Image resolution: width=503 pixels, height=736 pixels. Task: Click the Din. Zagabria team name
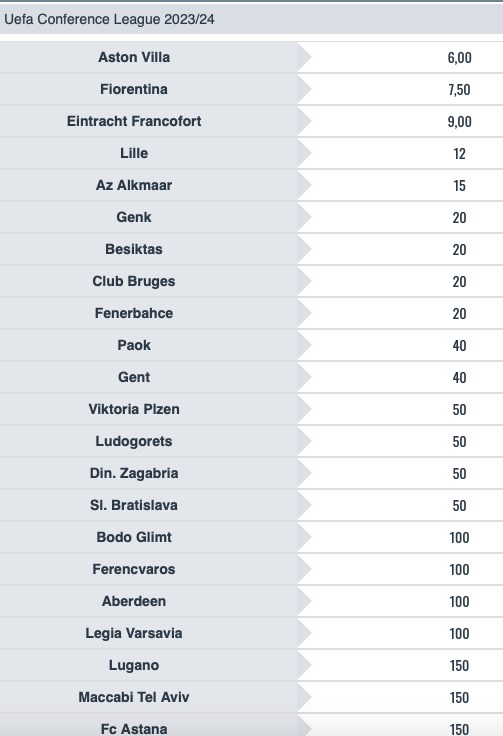click(x=134, y=473)
